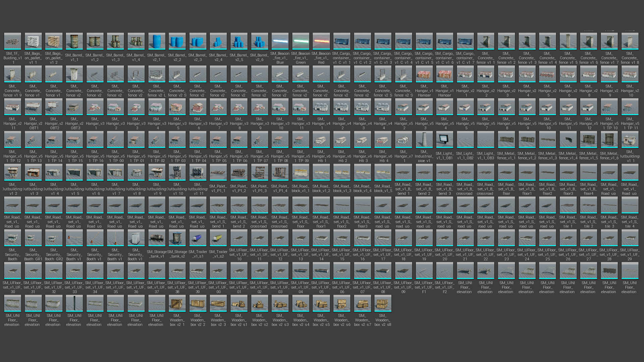Click the SM_Road_block_v1_1 asset

[x=301, y=172]
